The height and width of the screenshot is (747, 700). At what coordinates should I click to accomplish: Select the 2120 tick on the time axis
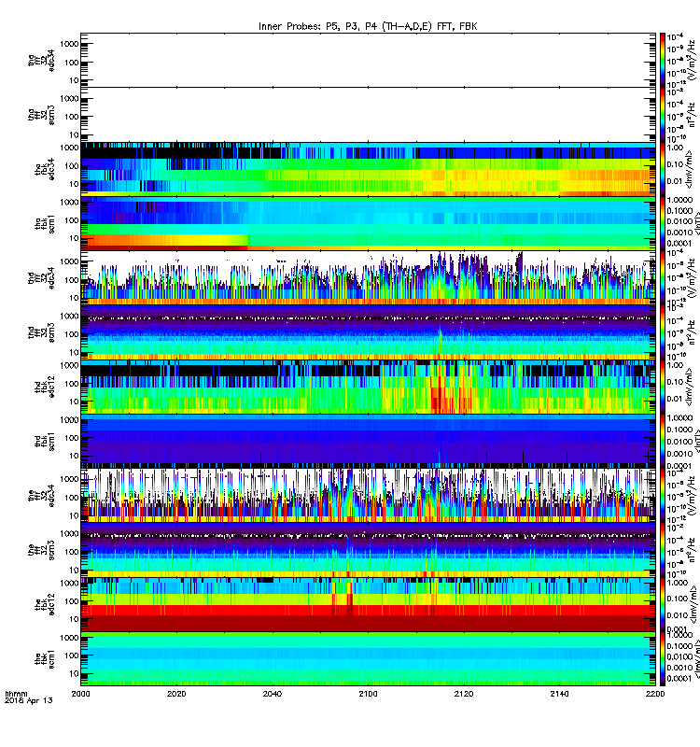point(464,694)
